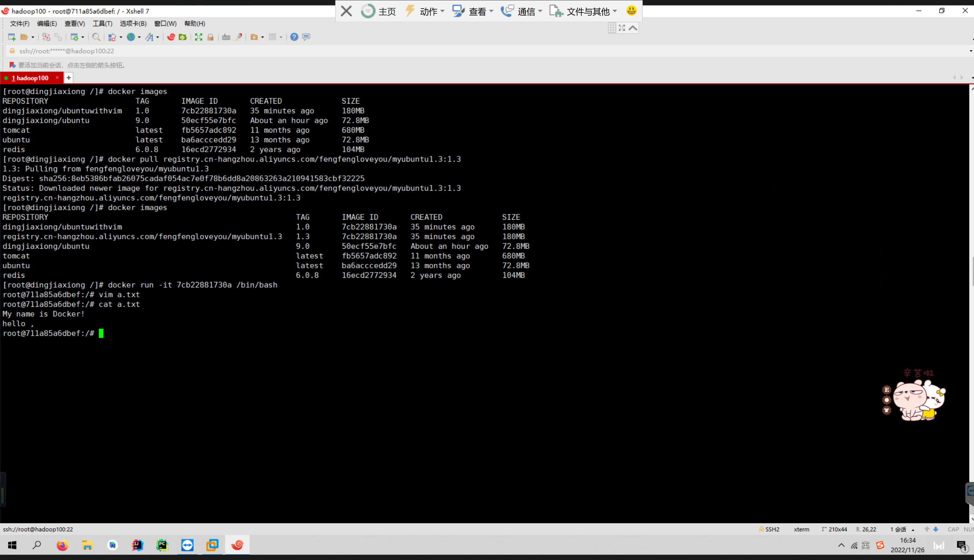Launch Xftp with the green toolbar icon

pos(183,37)
